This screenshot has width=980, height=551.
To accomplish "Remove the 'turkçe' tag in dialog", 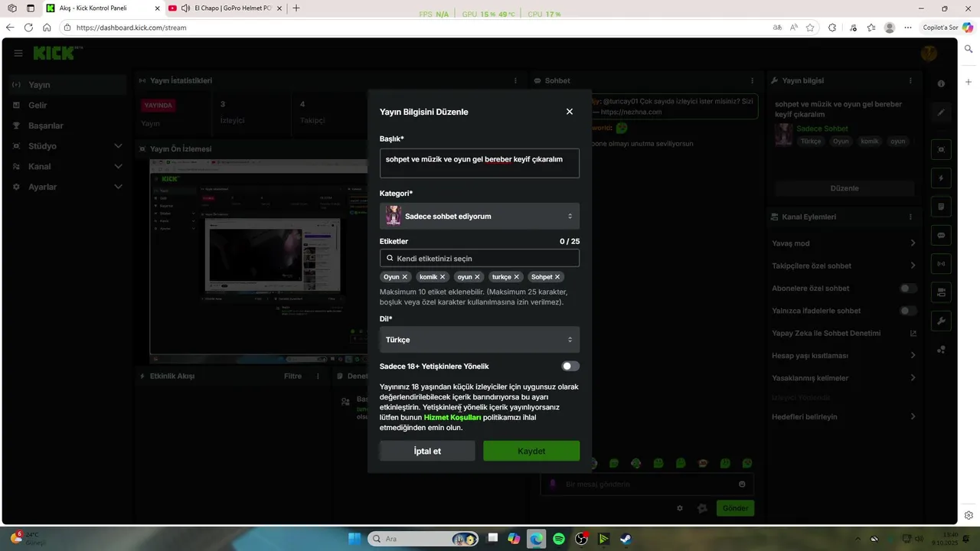I will tap(517, 277).
